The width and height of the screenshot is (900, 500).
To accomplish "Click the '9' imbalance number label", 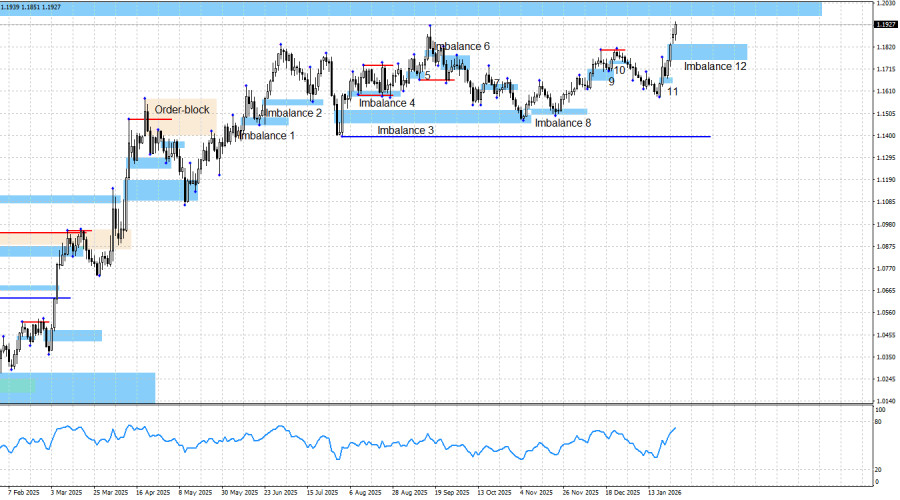I will [x=611, y=82].
